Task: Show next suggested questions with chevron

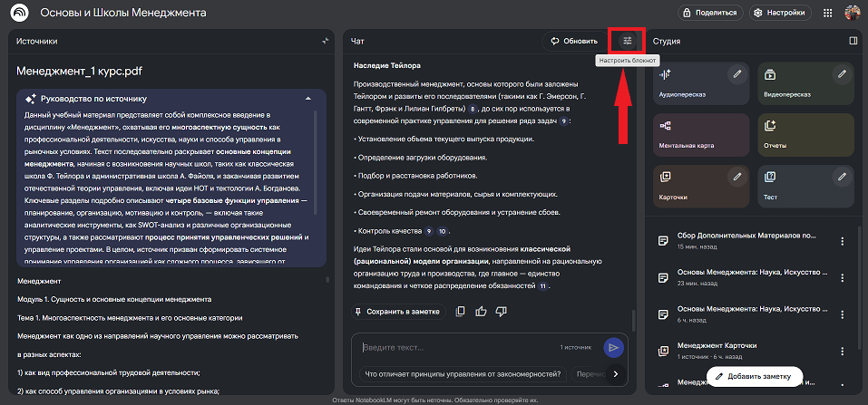Action: [616, 373]
